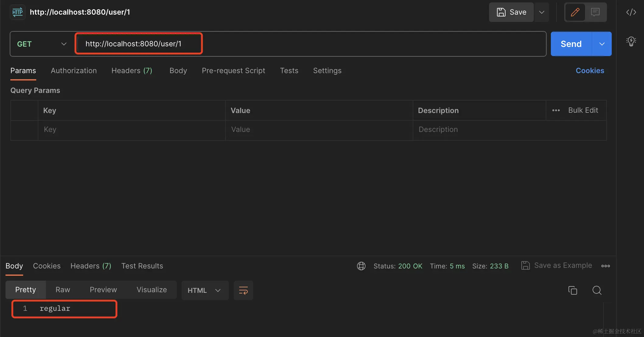This screenshot has width=644, height=337.
Task: Open the response Raw view tab
Action: (x=63, y=290)
